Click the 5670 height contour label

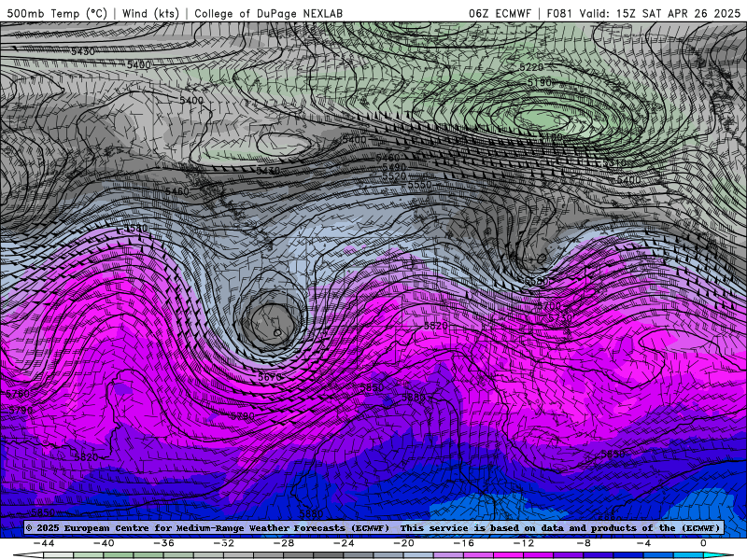[x=270, y=377]
